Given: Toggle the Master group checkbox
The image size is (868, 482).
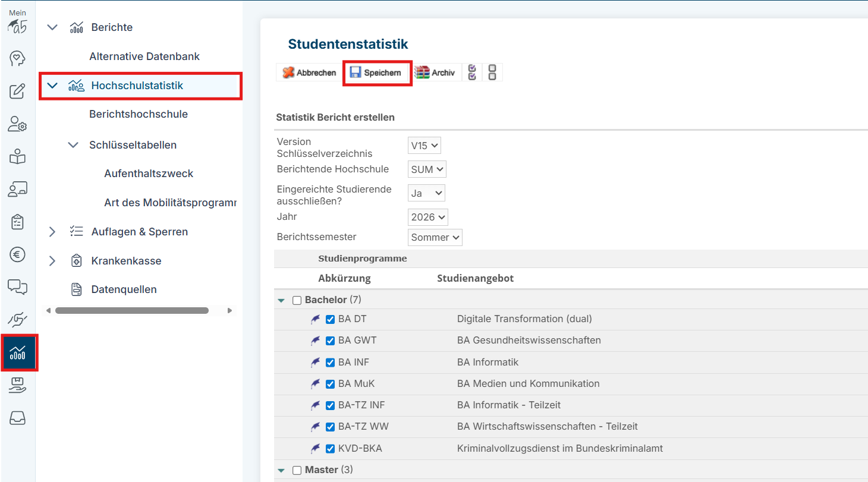Looking at the screenshot, I should (297, 470).
